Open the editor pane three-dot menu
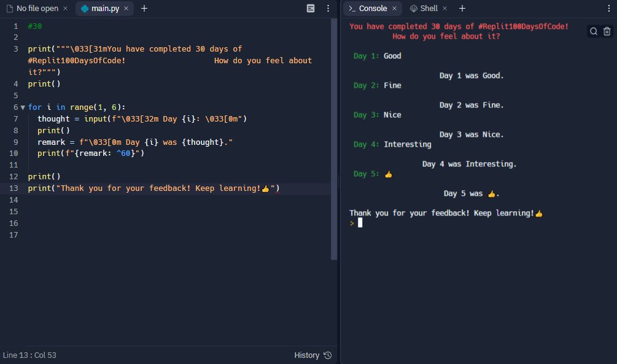Viewport: 617px width, 364px height. (328, 8)
